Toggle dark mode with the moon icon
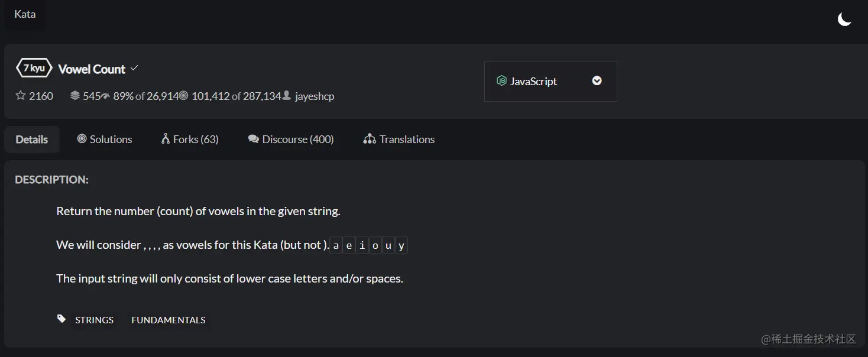The image size is (868, 357). pos(844,20)
